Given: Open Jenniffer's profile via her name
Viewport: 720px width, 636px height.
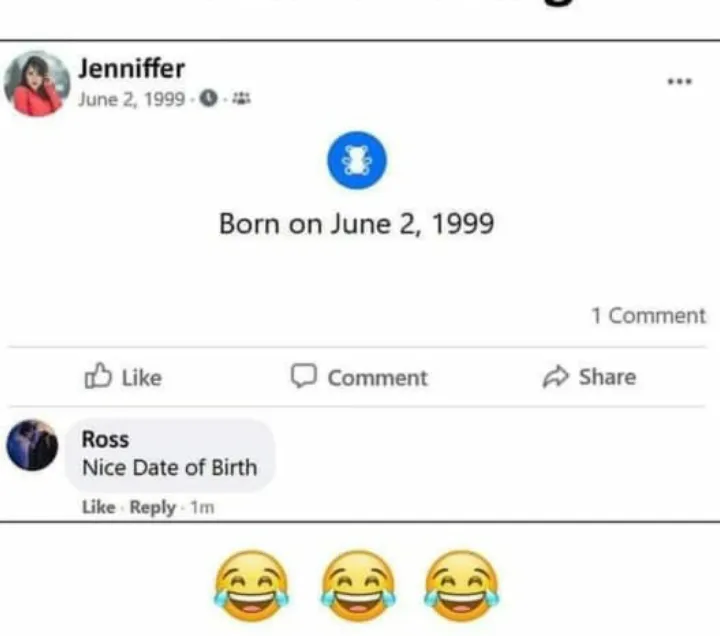Looking at the screenshot, I should [131, 69].
